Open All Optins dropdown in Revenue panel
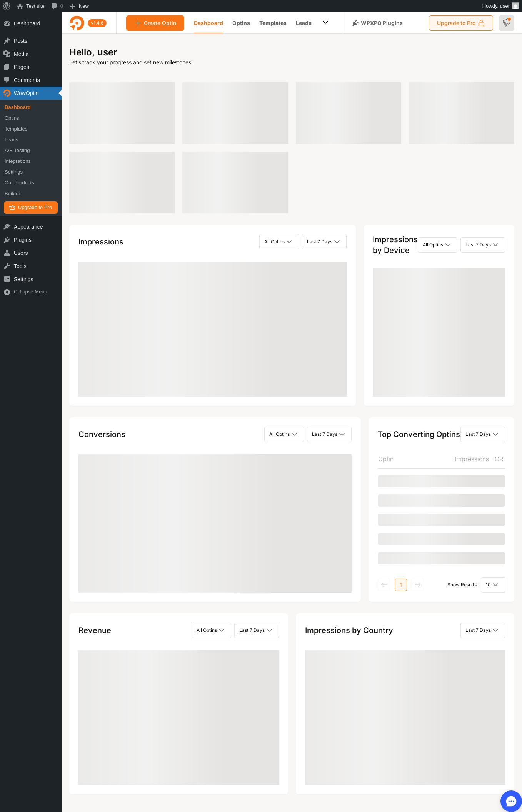The image size is (522, 812). click(211, 630)
